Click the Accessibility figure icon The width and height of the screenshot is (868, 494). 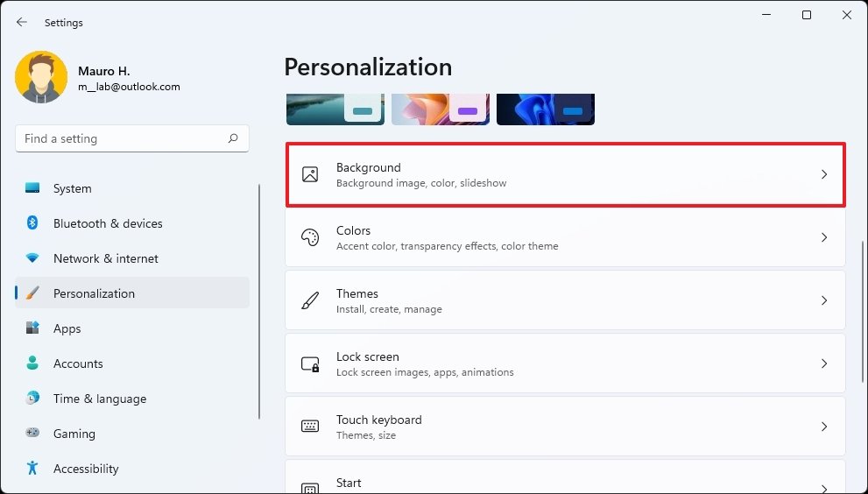(x=32, y=468)
